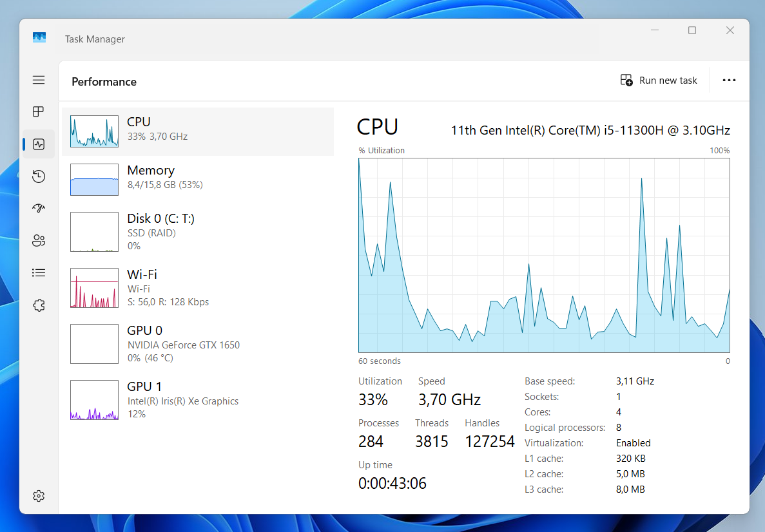The width and height of the screenshot is (765, 532).
Task: Minimize the Task Manager window
Action: [x=655, y=30]
